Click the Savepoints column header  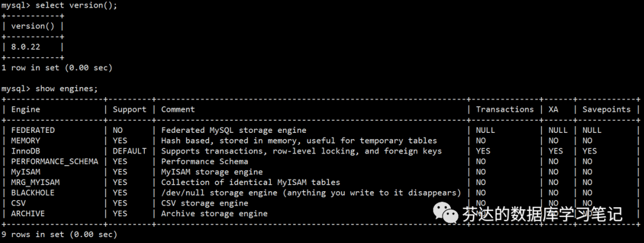coord(606,109)
